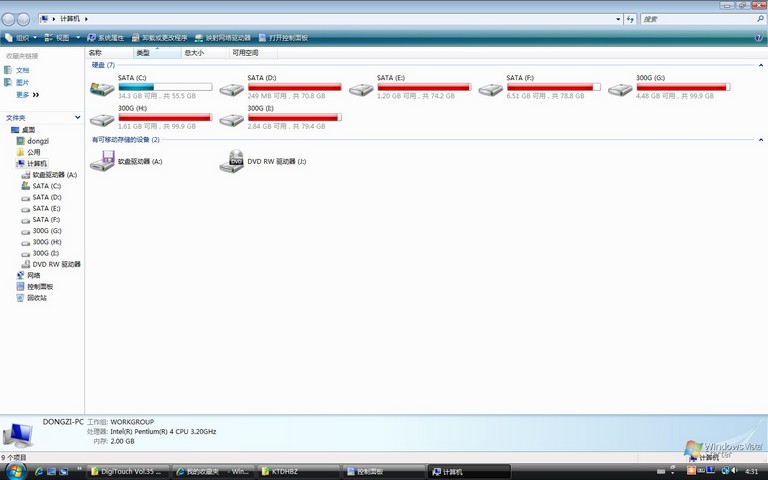The height and width of the screenshot is (480, 768).
Task: Switch to DigiTouch Vol.35 taskbar window
Action: point(128,472)
